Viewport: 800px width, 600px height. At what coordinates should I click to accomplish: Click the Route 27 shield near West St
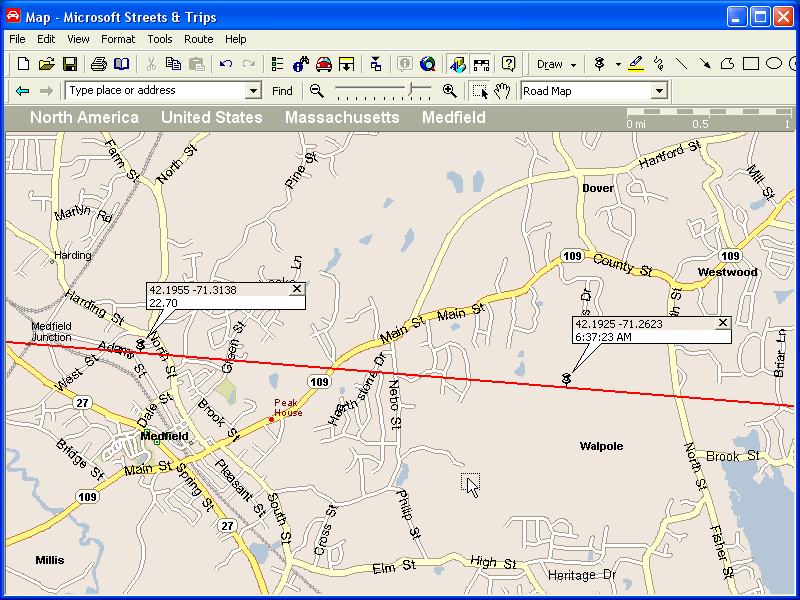click(x=82, y=403)
